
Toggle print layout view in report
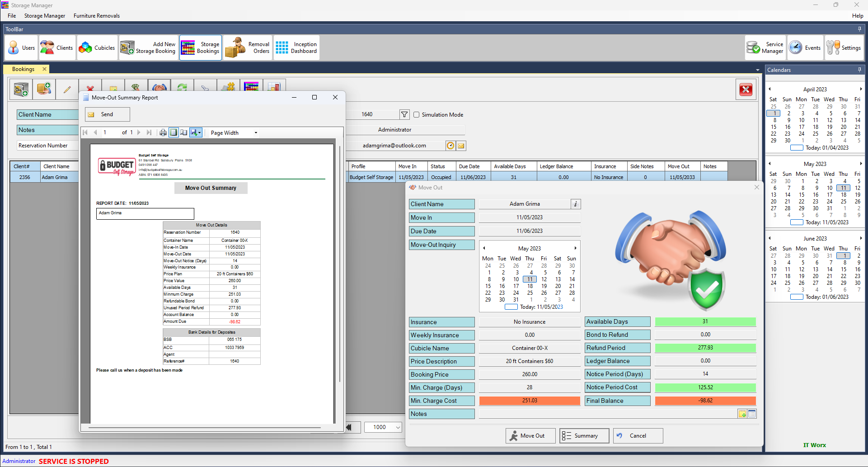[x=174, y=132]
